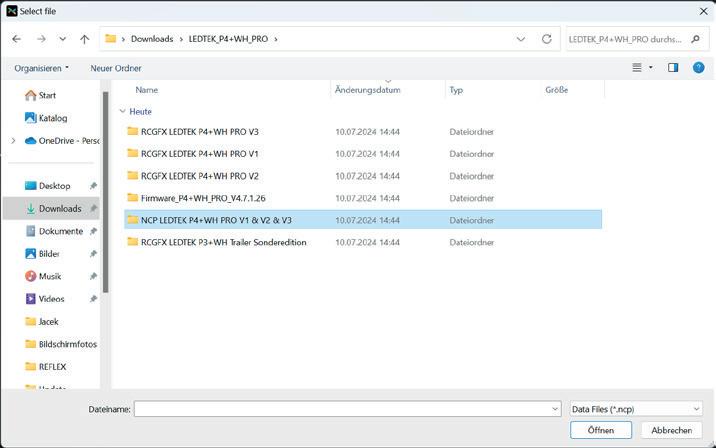The width and height of the screenshot is (716, 448).
Task: Click the pin icon next to Videos
Action: coord(93,299)
